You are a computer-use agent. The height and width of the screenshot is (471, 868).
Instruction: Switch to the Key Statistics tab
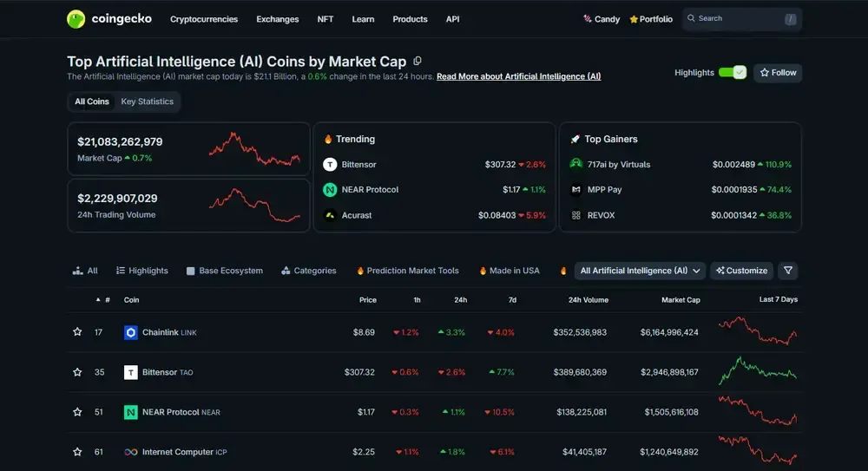pos(147,101)
